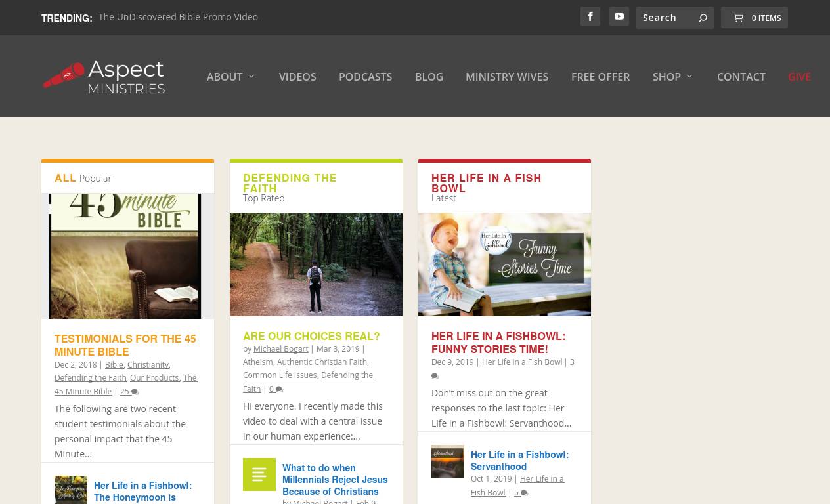Click the Give link in navigation
Image resolution: width=830 pixels, height=504 pixels.
point(798,77)
